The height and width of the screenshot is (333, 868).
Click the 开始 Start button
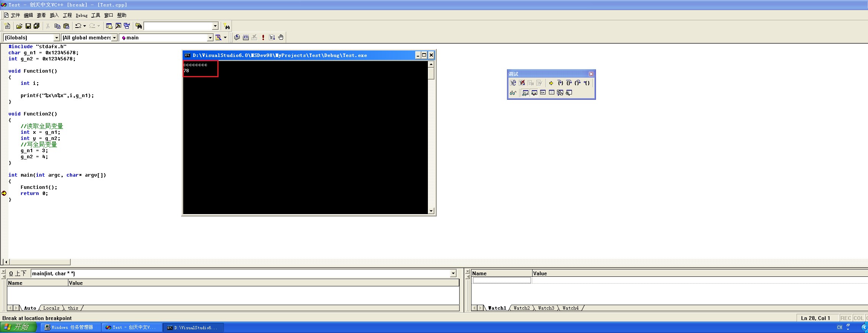[x=18, y=327]
